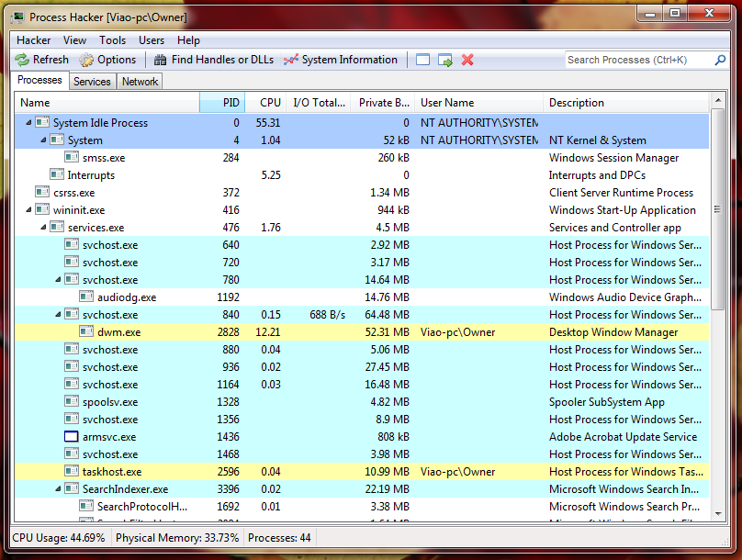Collapse the services.exe tree node
This screenshot has height=560, width=742.
point(43,227)
